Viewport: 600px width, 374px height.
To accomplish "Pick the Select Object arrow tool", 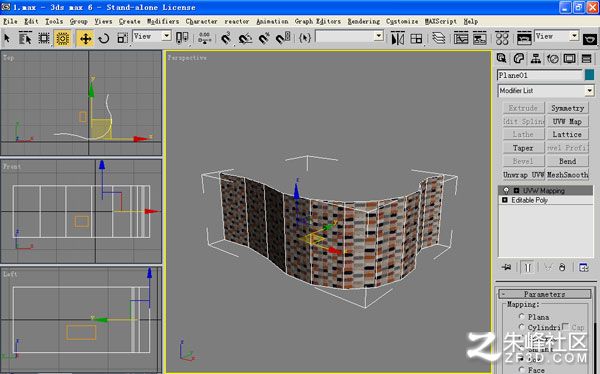I will coord(7,38).
